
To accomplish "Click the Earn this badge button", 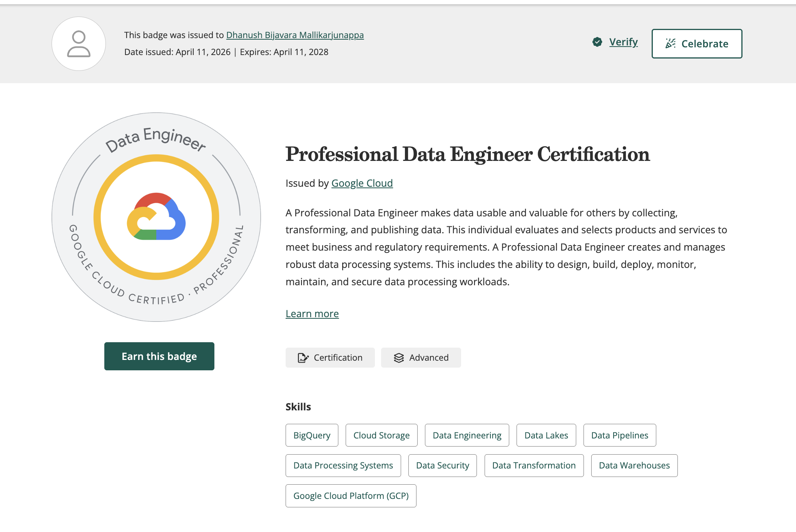I will (x=159, y=356).
